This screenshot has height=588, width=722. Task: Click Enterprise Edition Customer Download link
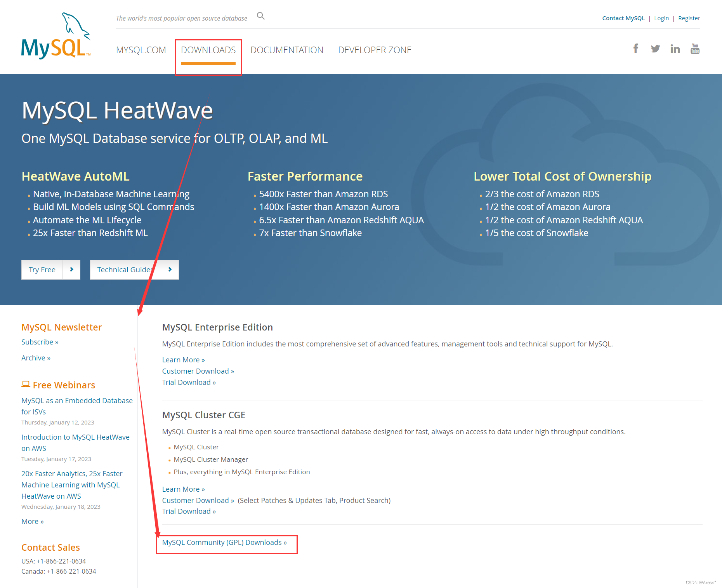point(198,371)
